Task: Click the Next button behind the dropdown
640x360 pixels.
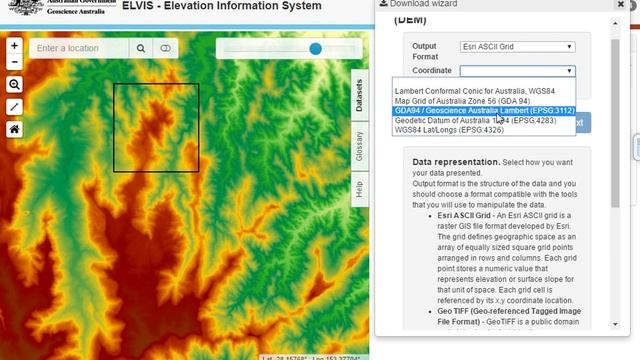Action: pos(583,123)
